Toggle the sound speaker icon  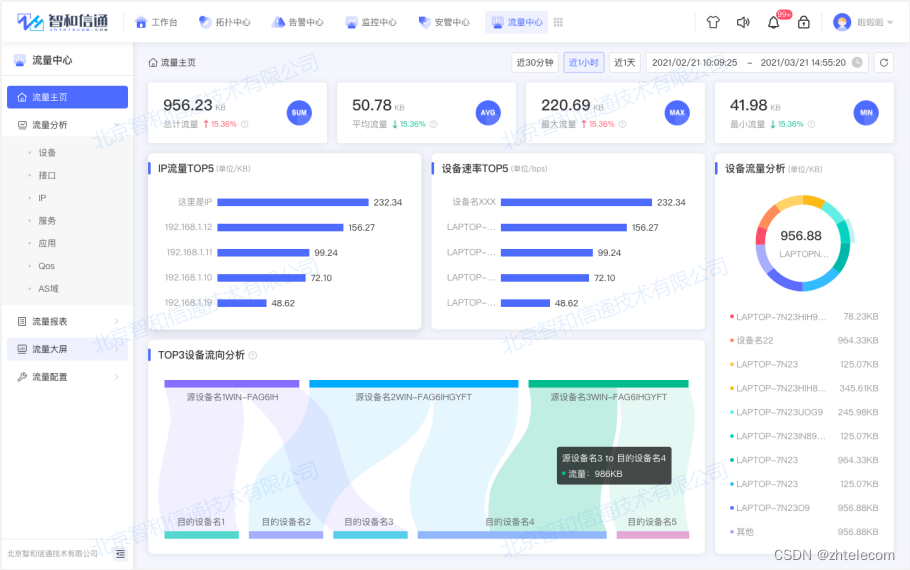[743, 22]
